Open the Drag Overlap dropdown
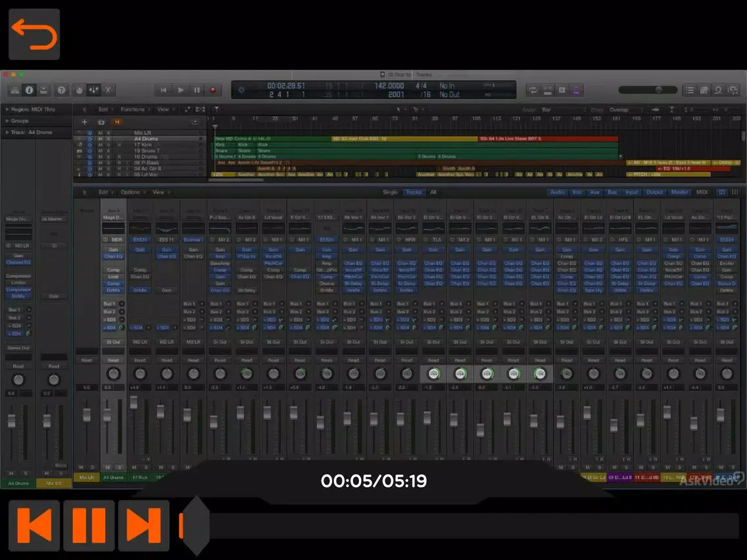Viewport: 747px width, 560px height. click(x=625, y=110)
